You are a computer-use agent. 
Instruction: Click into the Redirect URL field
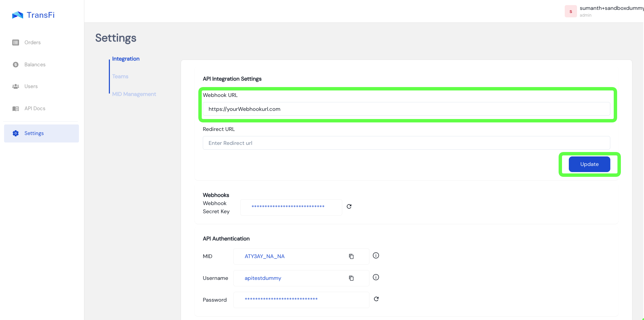(407, 143)
